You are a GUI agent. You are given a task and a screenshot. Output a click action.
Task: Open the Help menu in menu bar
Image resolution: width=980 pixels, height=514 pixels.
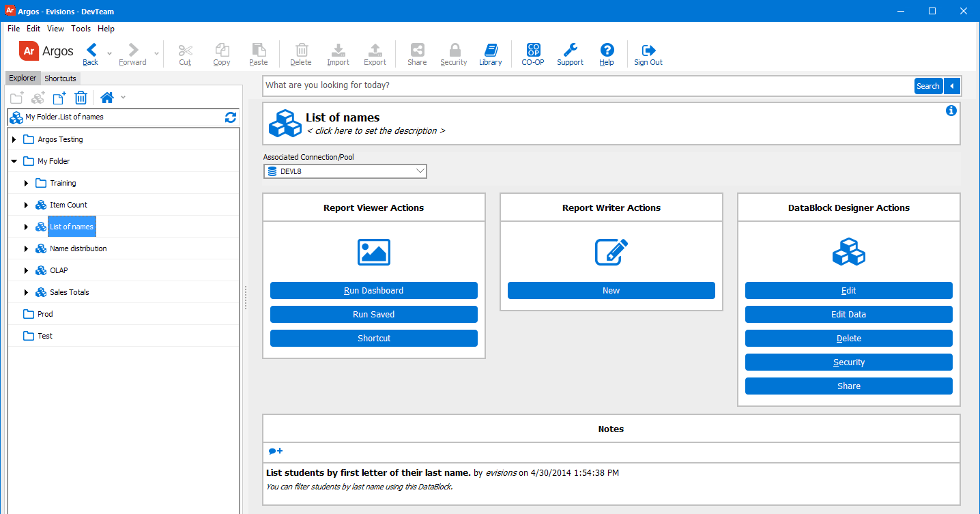106,29
